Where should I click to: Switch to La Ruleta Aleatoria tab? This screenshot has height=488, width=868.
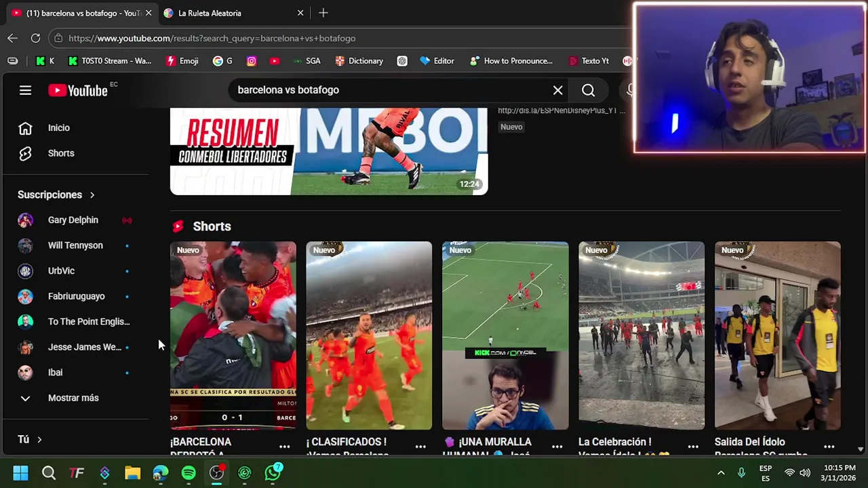pyautogui.click(x=210, y=13)
